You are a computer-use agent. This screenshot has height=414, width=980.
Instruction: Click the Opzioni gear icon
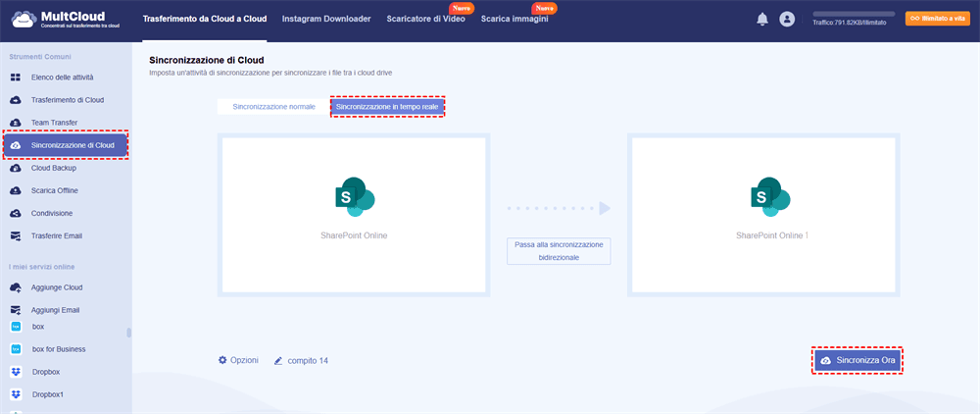[221, 360]
